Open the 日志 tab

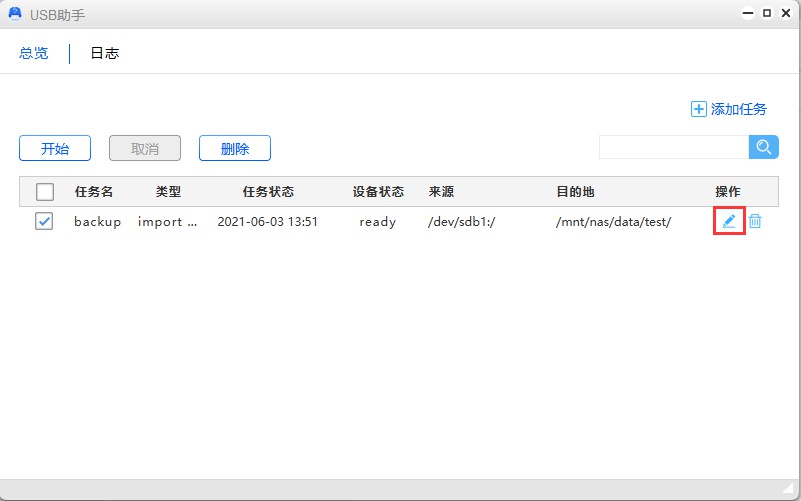105,54
